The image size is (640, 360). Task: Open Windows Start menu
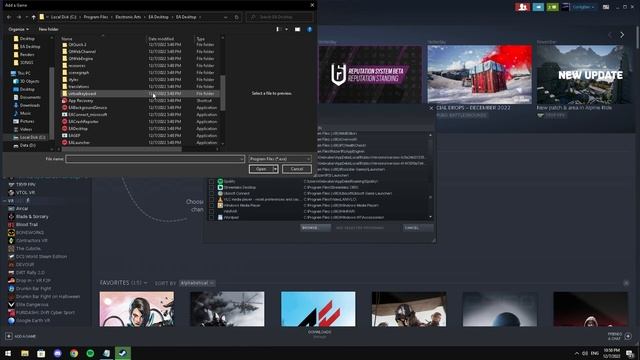[x=8, y=353]
